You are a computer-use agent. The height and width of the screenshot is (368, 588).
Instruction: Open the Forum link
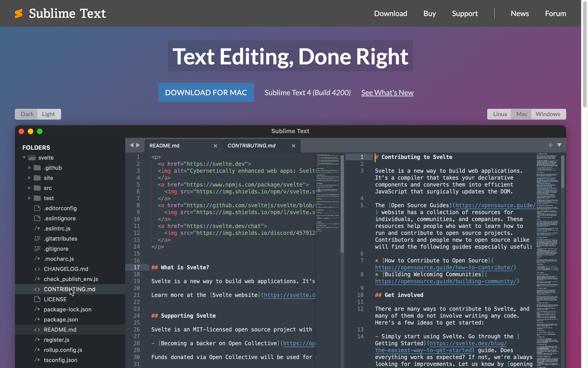tap(555, 13)
